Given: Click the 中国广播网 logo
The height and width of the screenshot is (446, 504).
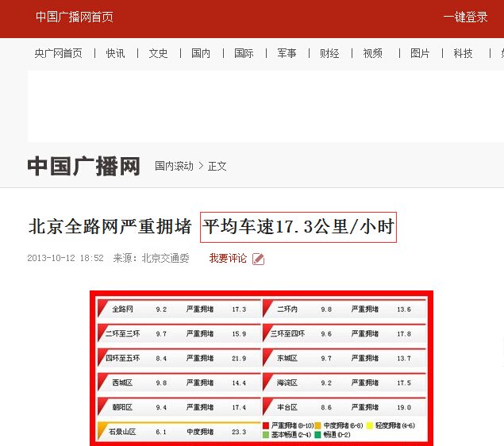Looking at the screenshot, I should [84, 166].
